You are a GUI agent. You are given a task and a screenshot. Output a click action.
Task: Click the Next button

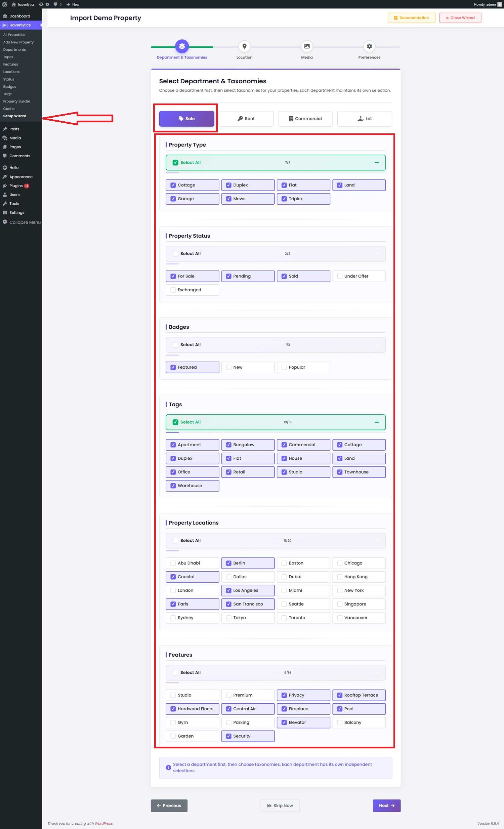[386, 805]
